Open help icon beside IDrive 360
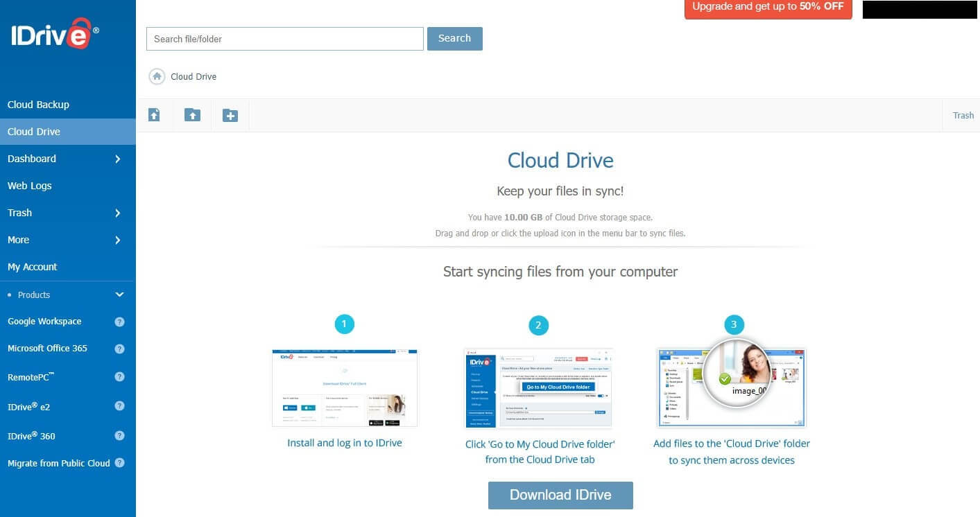980x517 pixels. [119, 436]
